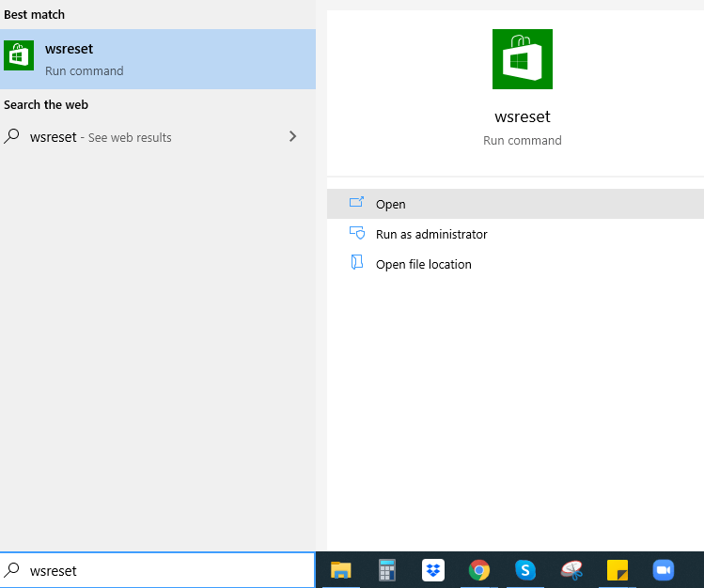Launch Snipping Tool from the taskbar
Screen dimensions: 704x588
click(571, 570)
